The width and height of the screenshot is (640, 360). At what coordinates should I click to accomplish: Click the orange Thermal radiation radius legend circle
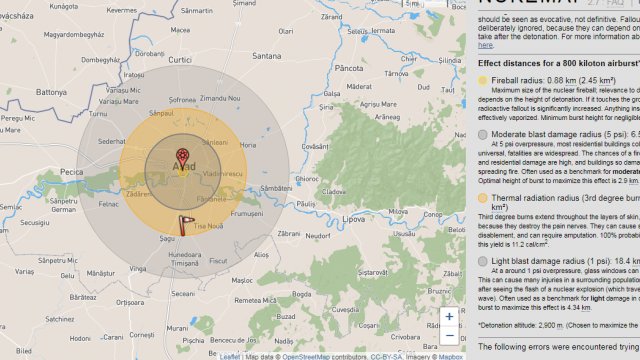[483, 198]
